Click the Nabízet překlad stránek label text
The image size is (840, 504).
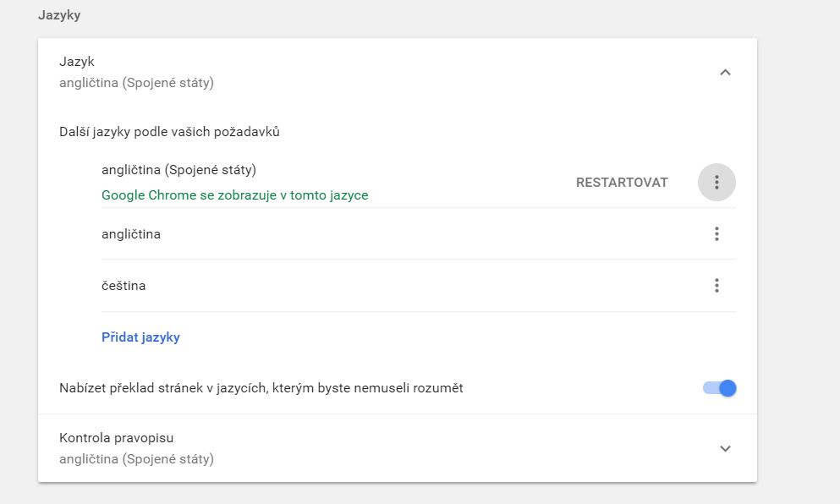pyautogui.click(x=261, y=388)
